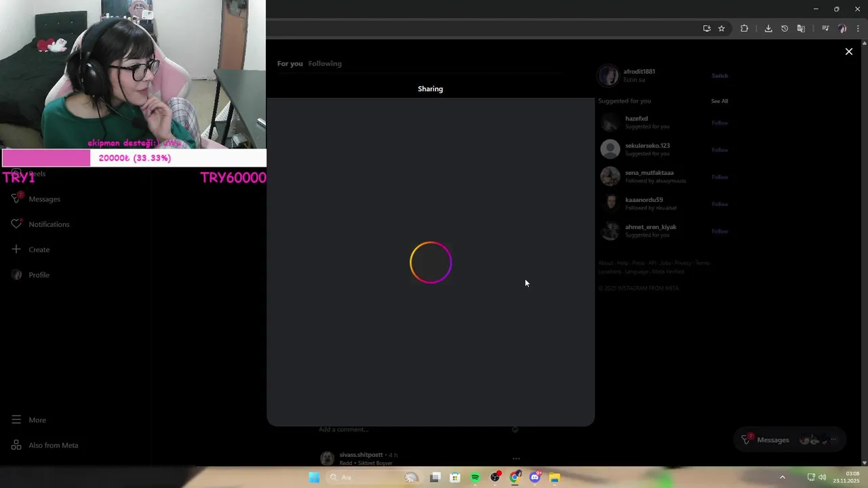Open OBS Studio from the taskbar
This screenshot has height=488, width=868.
coord(495,477)
